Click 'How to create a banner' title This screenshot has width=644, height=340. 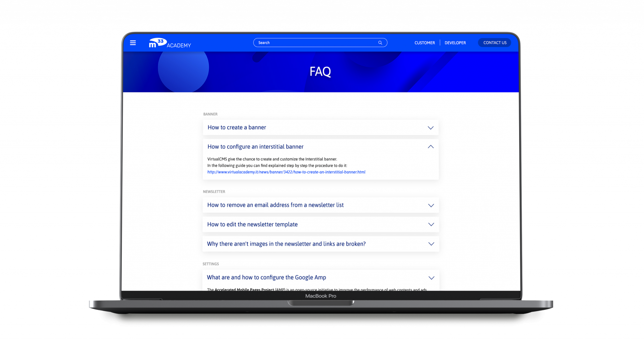pyautogui.click(x=237, y=128)
